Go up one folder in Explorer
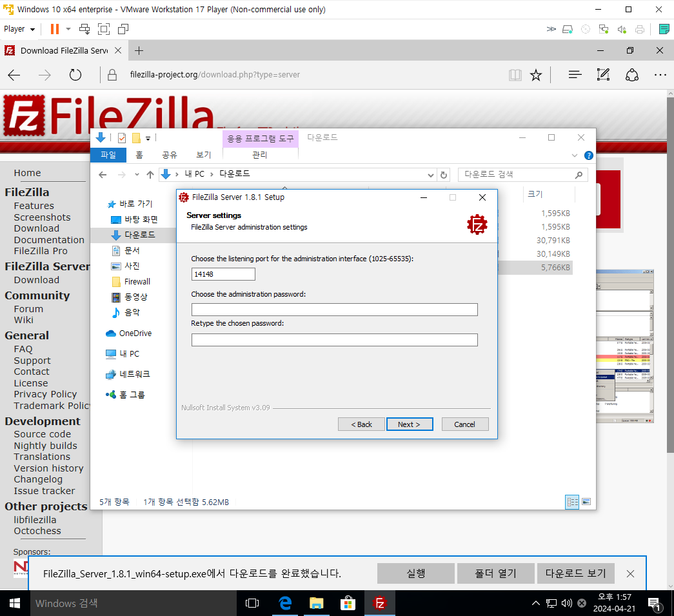This screenshot has width=674, height=616. [x=150, y=175]
